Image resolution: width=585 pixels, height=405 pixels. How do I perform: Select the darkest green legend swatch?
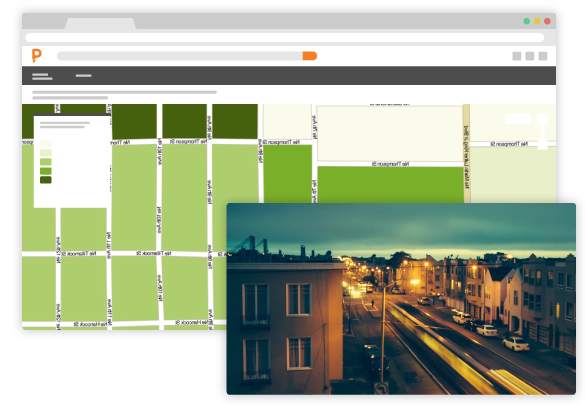(x=46, y=180)
